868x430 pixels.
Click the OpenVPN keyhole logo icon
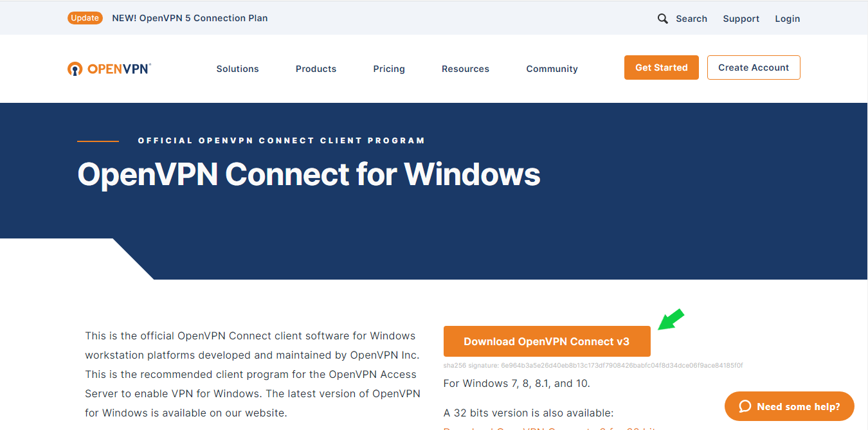tap(75, 69)
